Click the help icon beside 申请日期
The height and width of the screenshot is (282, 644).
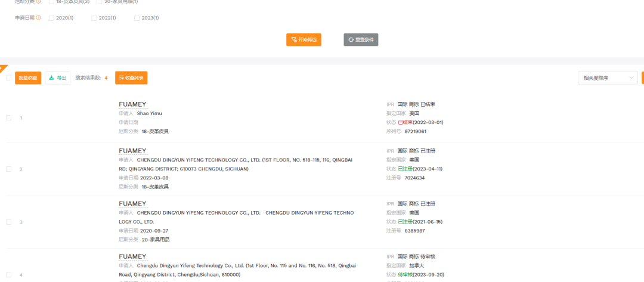click(39, 18)
